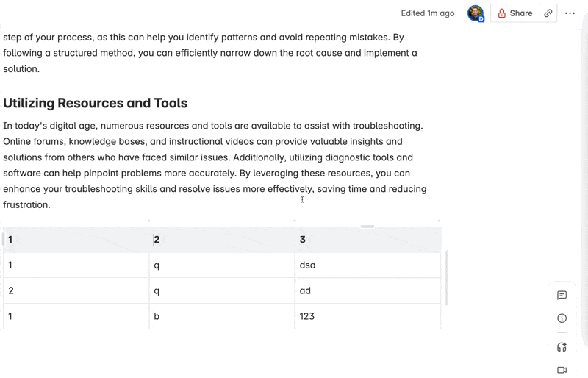
Task: Click header cell "3" in the table
Action: click(367, 239)
